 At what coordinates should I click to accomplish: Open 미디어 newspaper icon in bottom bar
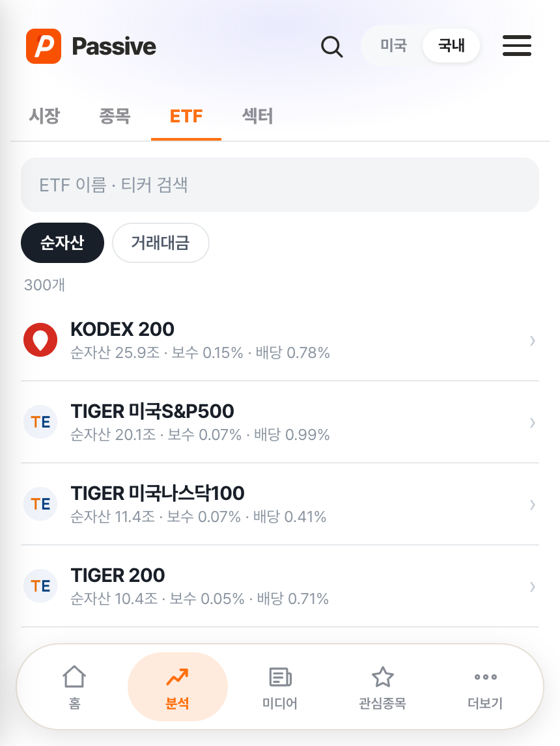click(280, 676)
